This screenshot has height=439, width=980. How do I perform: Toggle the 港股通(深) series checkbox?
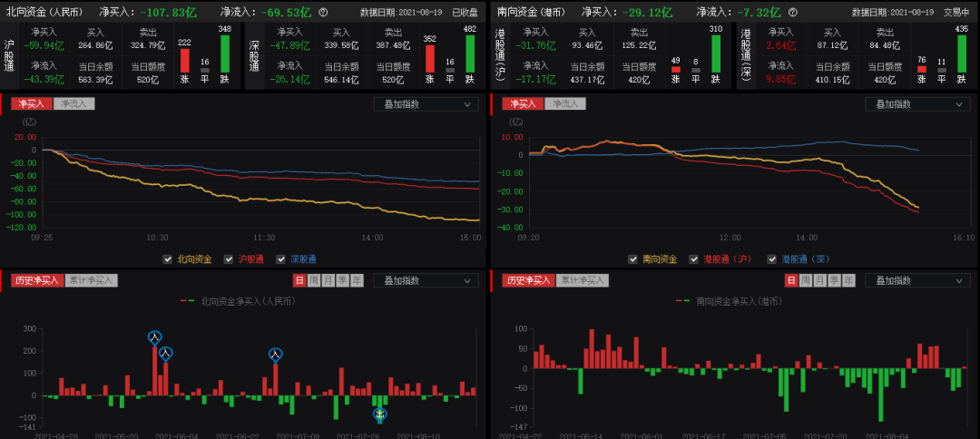[x=772, y=259]
